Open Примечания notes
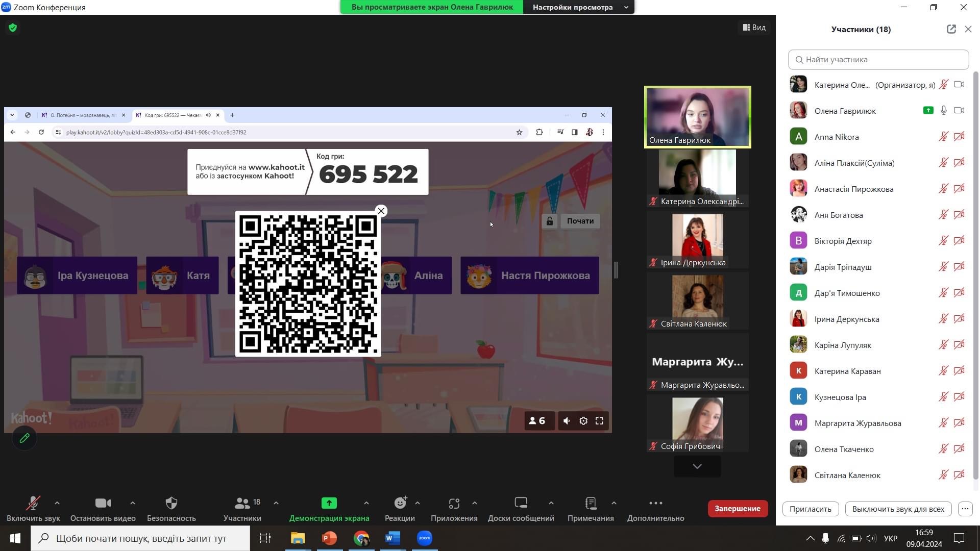 [x=591, y=509]
